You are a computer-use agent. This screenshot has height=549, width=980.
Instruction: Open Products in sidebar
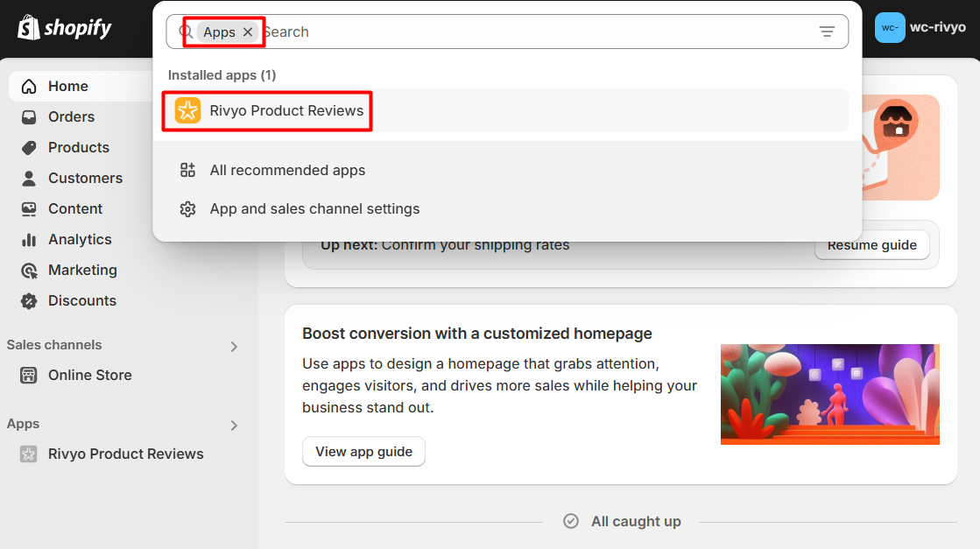78,147
